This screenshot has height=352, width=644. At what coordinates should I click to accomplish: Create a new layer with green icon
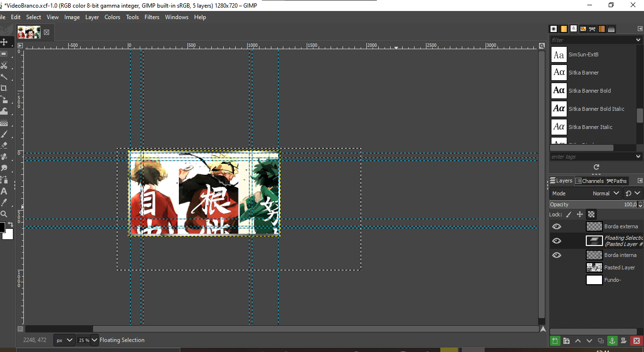[x=555, y=341]
